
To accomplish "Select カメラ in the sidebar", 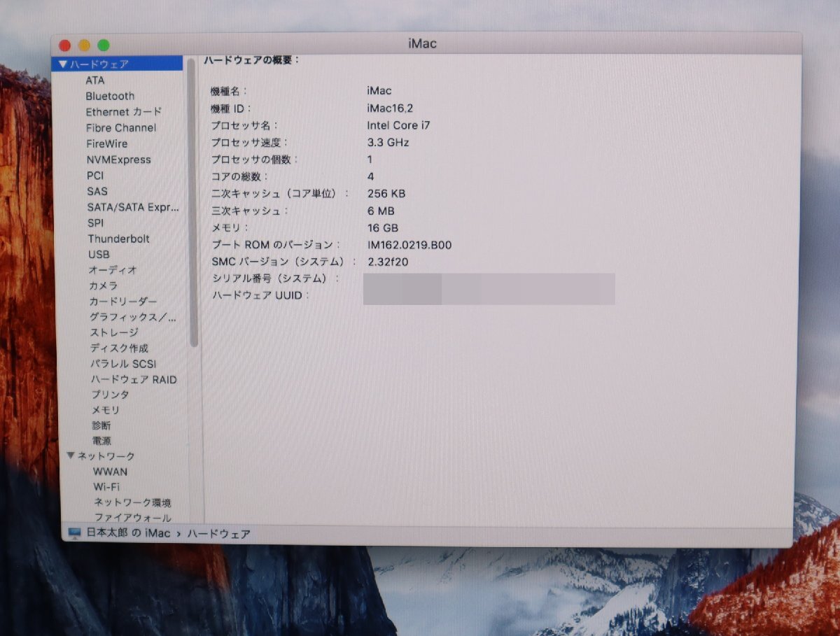I will [x=104, y=285].
